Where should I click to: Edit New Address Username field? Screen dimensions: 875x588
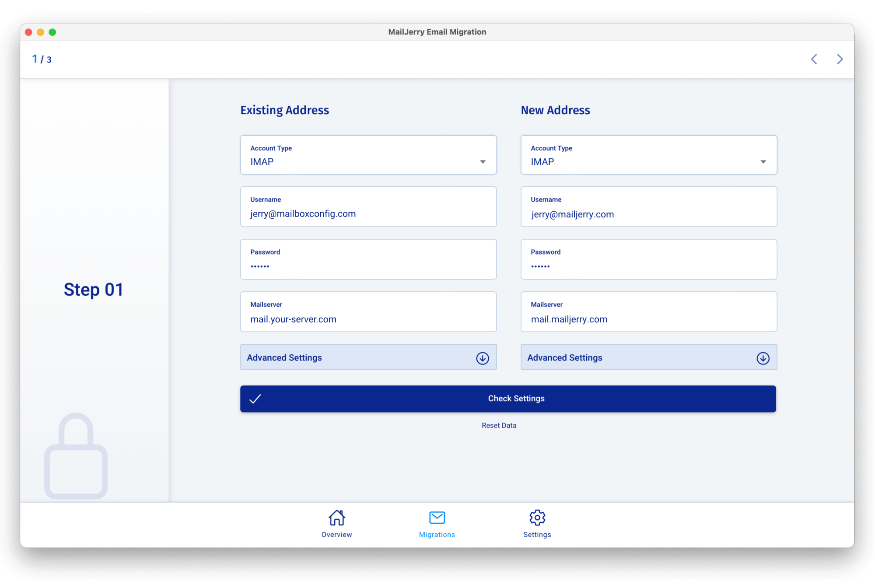pyautogui.click(x=648, y=207)
